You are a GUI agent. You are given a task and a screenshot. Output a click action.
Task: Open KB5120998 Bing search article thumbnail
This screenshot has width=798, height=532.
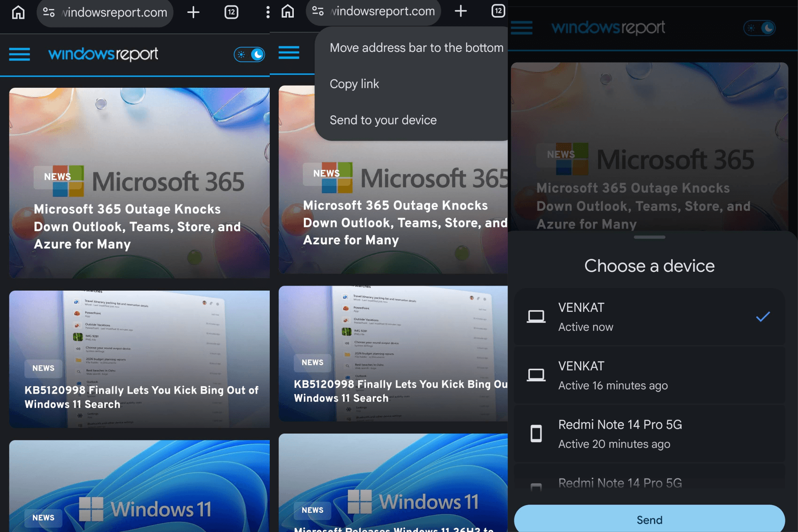pyautogui.click(x=139, y=359)
